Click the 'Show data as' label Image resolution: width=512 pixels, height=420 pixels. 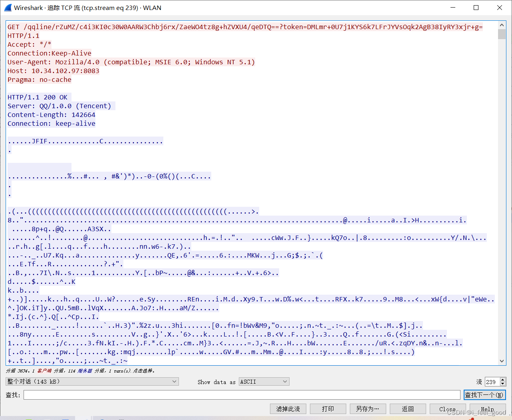pos(216,382)
